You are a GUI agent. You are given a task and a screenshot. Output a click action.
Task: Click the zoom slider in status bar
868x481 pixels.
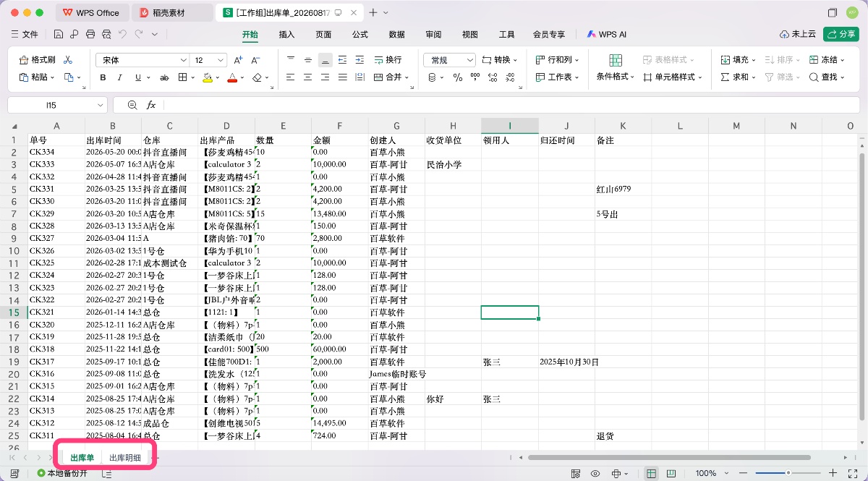(x=788, y=473)
